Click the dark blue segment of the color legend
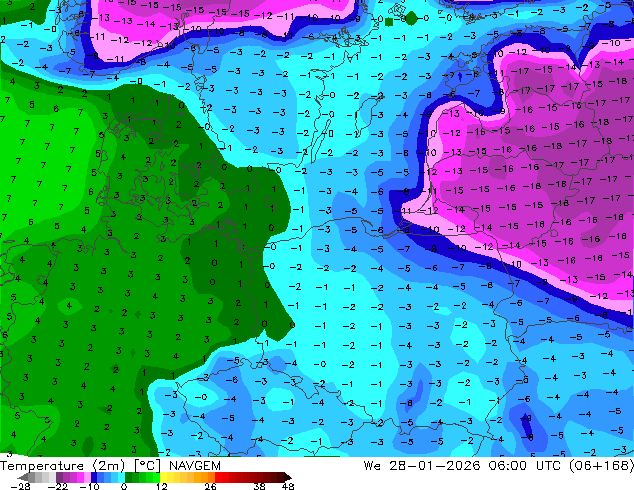Viewport: 634px width, 490px height. (94, 477)
